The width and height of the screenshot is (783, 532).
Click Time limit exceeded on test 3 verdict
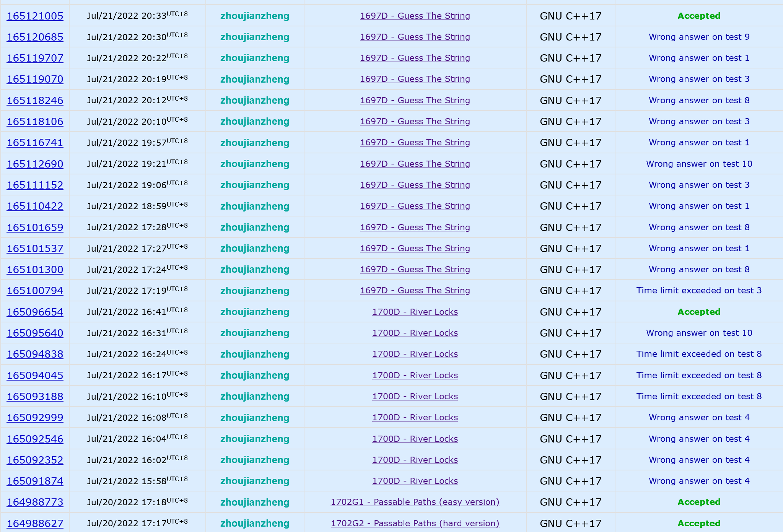coord(699,291)
